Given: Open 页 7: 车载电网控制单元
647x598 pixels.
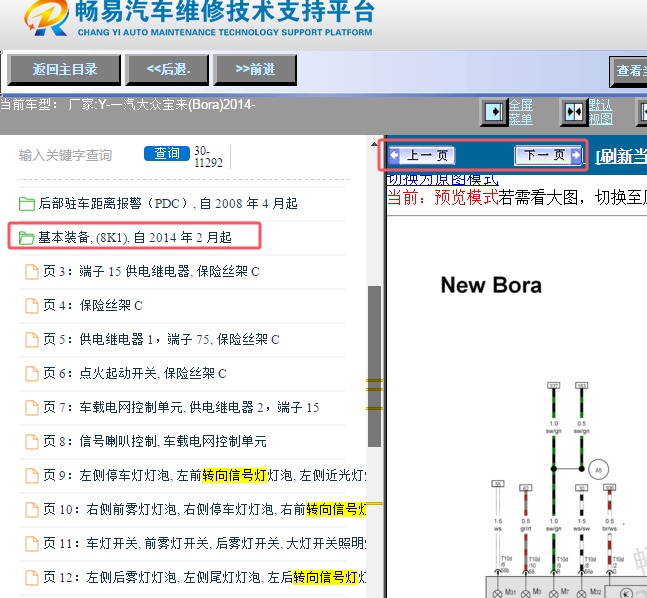Looking at the screenshot, I should point(181,407).
